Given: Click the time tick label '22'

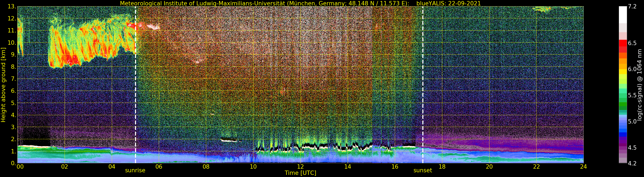Looking at the screenshot, I should [x=536, y=167].
